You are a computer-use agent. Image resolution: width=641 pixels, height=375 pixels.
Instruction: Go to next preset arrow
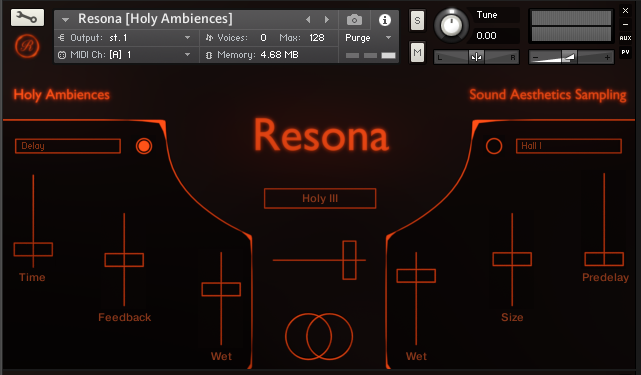click(326, 19)
